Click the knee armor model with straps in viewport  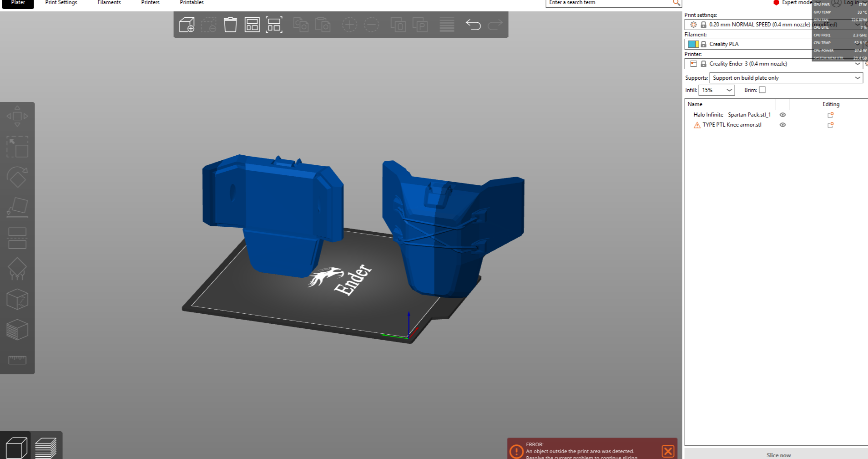pos(446,228)
